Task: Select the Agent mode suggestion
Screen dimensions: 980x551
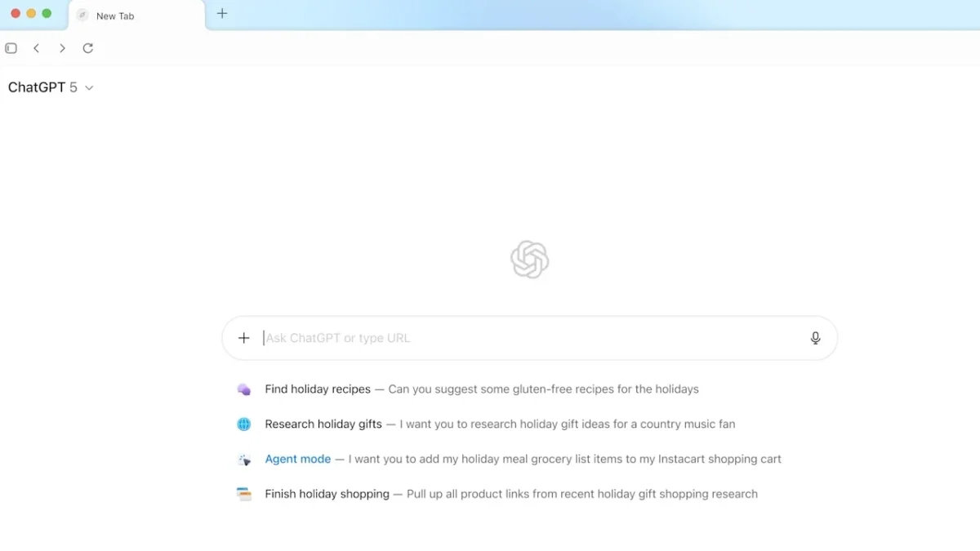Action: tap(509, 460)
